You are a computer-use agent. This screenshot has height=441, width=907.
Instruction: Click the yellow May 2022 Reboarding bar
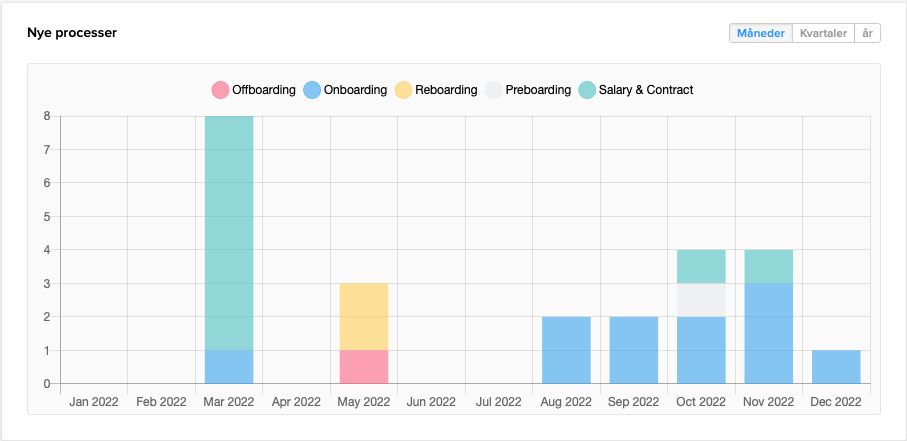coord(364,316)
